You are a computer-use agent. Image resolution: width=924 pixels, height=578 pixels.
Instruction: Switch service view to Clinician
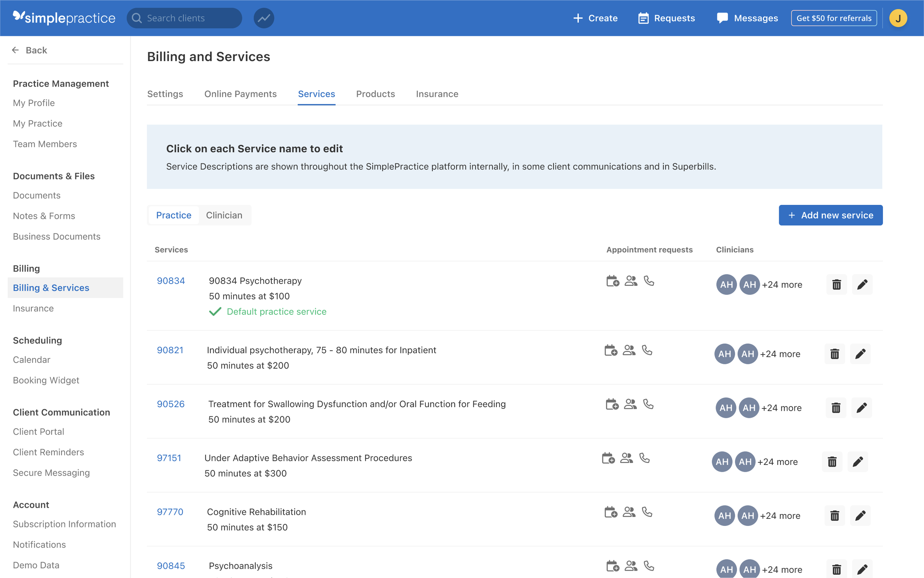pyautogui.click(x=224, y=215)
